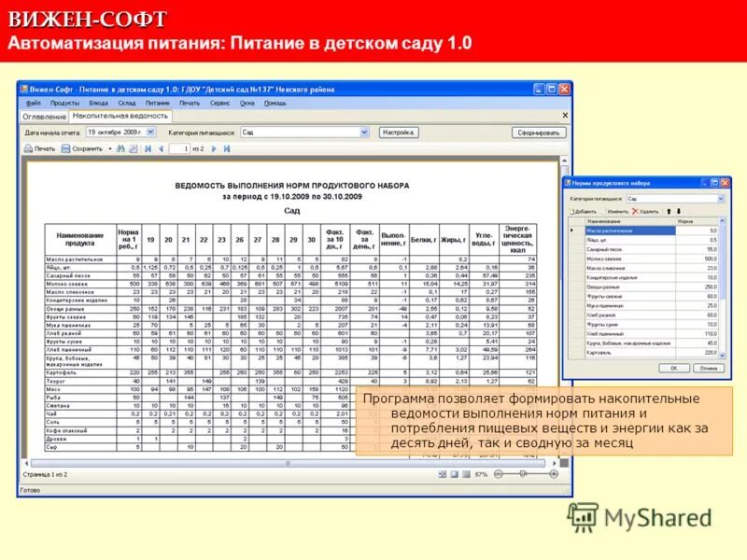747x560 pixels.
Task: Open the Питание menu
Action: [158, 103]
